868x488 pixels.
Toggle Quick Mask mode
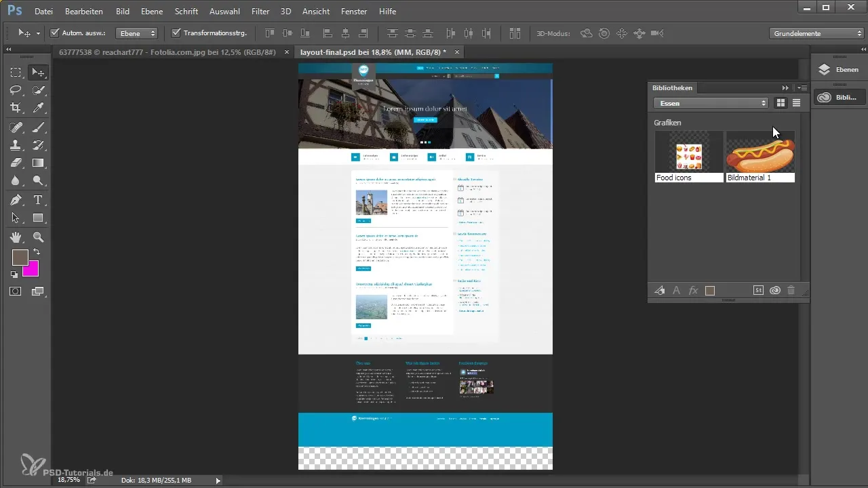(x=16, y=291)
